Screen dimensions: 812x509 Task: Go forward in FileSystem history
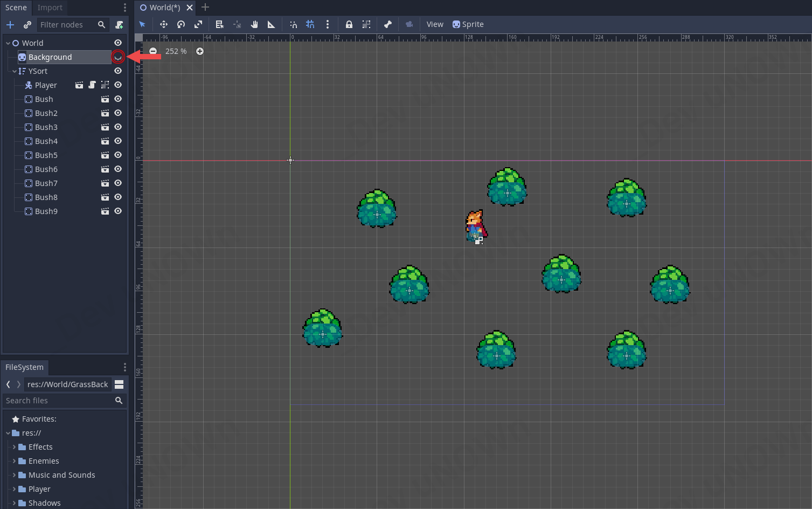(x=19, y=384)
